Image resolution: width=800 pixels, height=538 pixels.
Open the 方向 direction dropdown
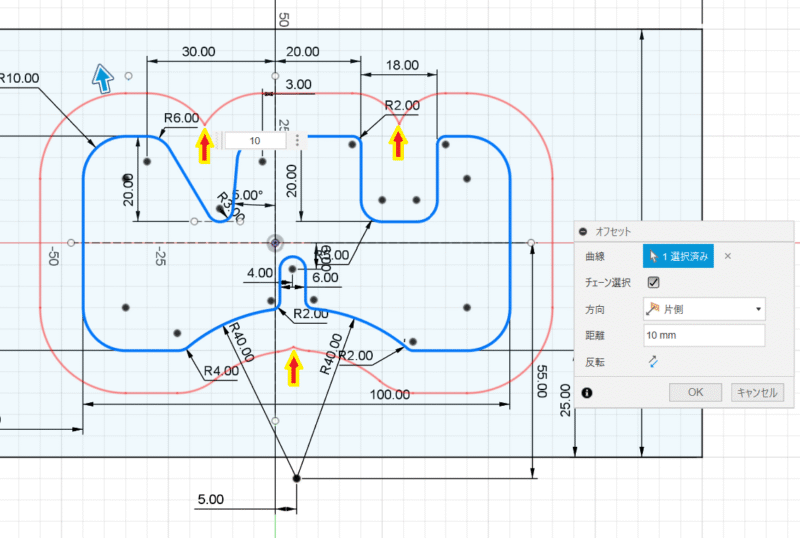pyautogui.click(x=704, y=309)
